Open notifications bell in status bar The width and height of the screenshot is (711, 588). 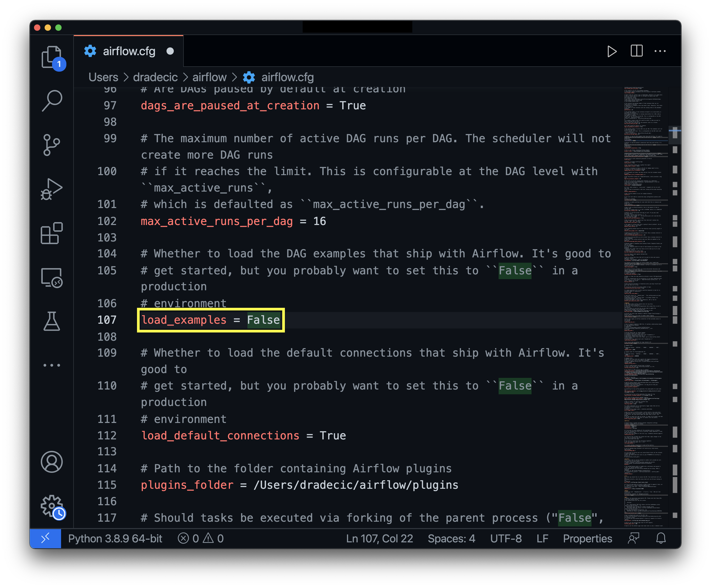(661, 538)
